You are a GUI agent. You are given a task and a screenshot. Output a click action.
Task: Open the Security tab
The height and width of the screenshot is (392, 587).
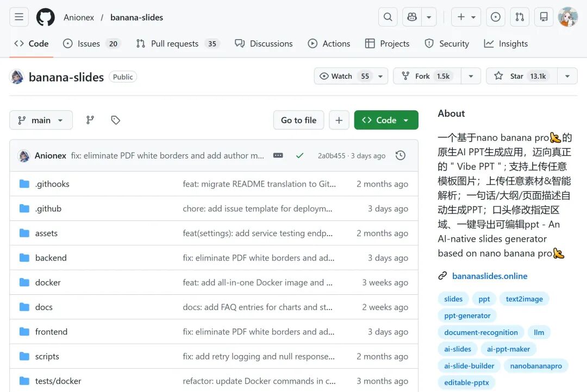click(447, 44)
